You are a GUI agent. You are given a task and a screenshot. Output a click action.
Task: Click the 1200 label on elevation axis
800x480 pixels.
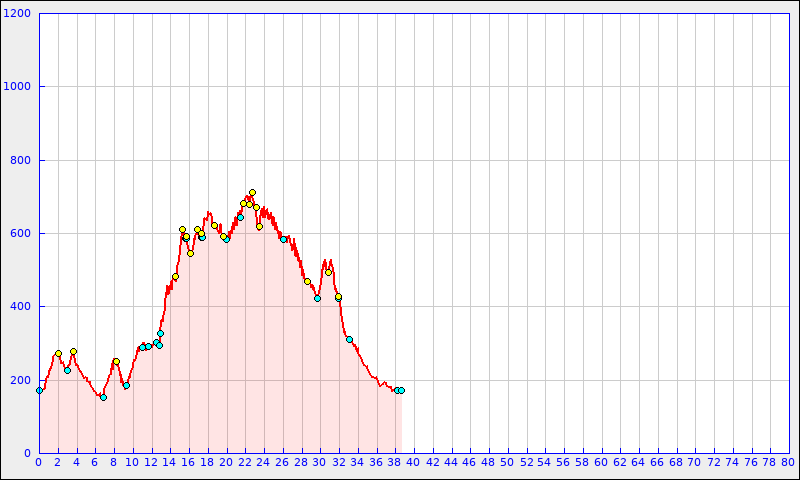[x=18, y=14]
